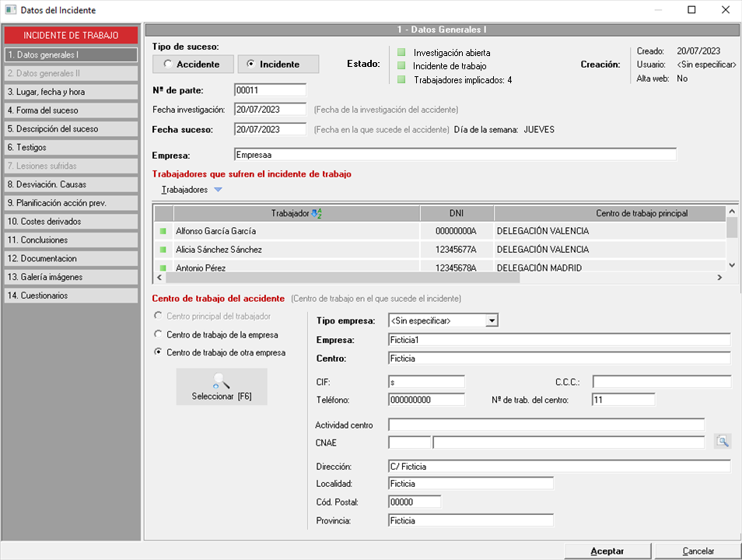
Task: Click green indicator next to Trabajadores implicados
Action: pyautogui.click(x=401, y=79)
